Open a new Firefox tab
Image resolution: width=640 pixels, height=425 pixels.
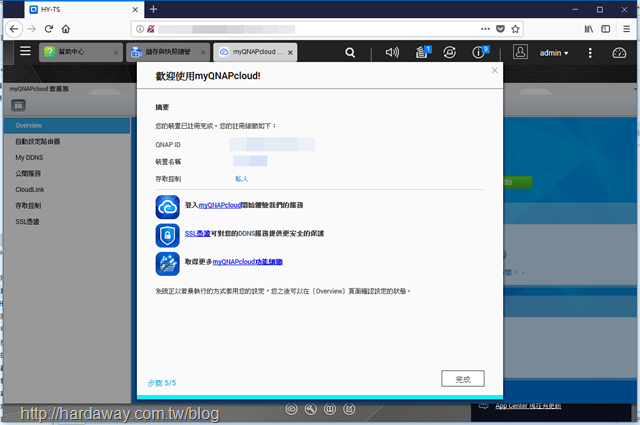[153, 9]
